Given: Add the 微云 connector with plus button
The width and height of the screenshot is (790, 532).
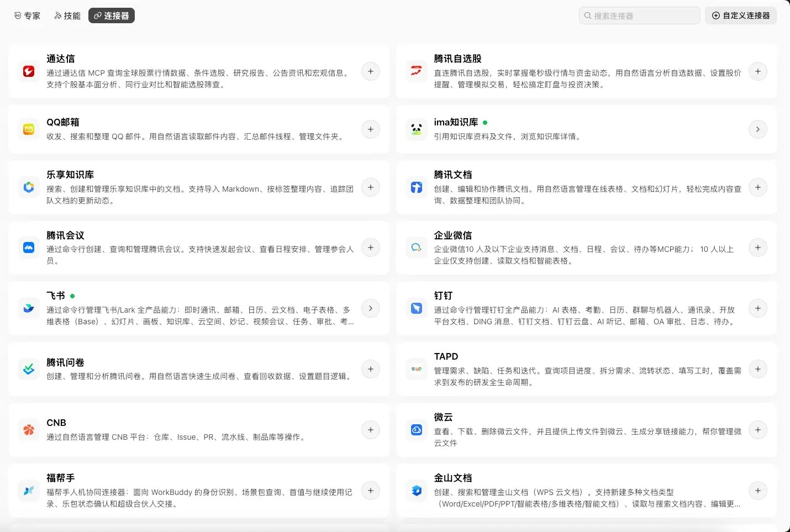Looking at the screenshot, I should click(758, 430).
